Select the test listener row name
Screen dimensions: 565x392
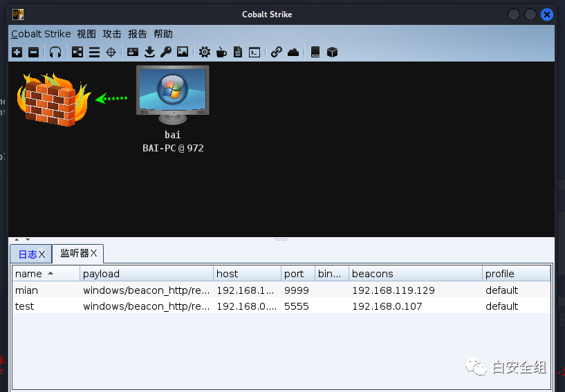[x=24, y=306]
